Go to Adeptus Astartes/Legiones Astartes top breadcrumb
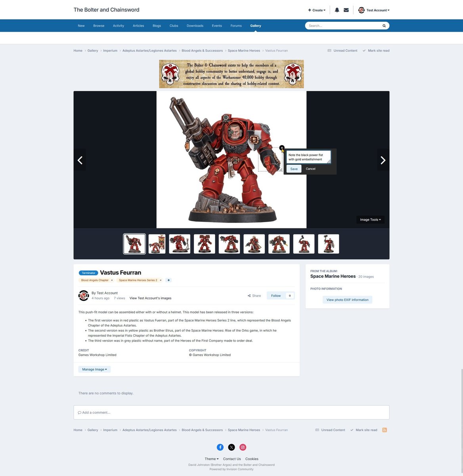Viewport: 463px width, 476px height. click(149, 51)
